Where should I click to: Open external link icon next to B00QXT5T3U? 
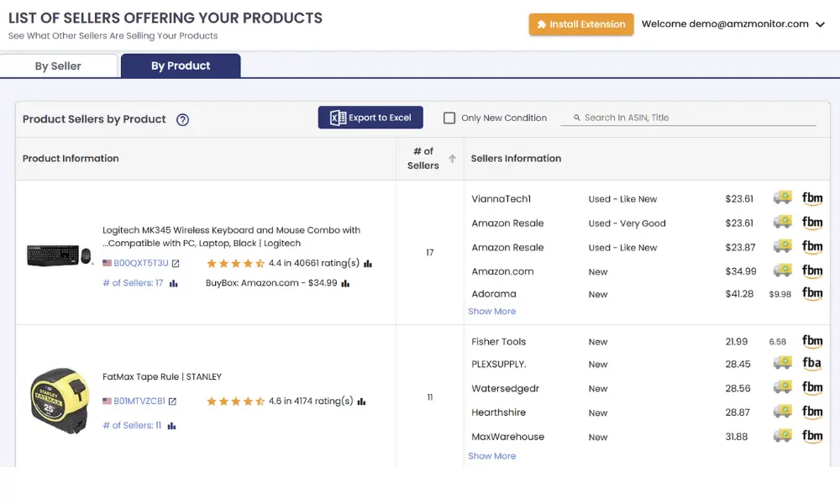coord(176,263)
